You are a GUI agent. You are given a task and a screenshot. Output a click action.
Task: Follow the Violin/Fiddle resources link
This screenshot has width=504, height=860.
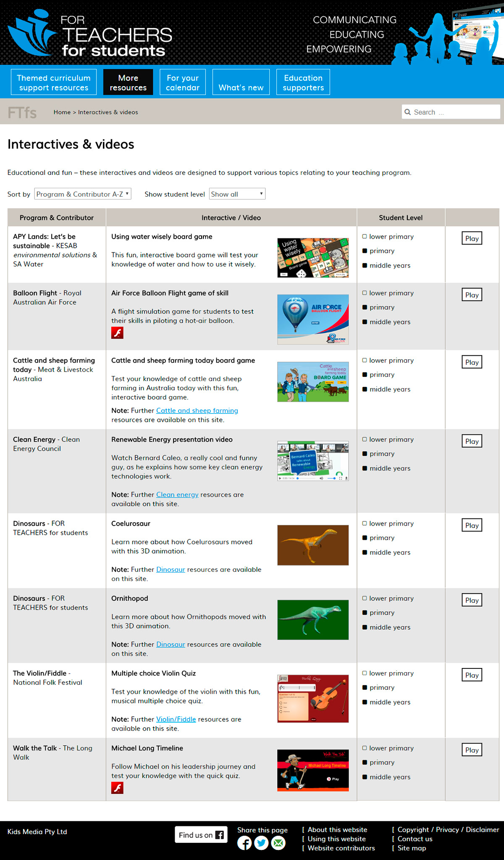click(176, 719)
